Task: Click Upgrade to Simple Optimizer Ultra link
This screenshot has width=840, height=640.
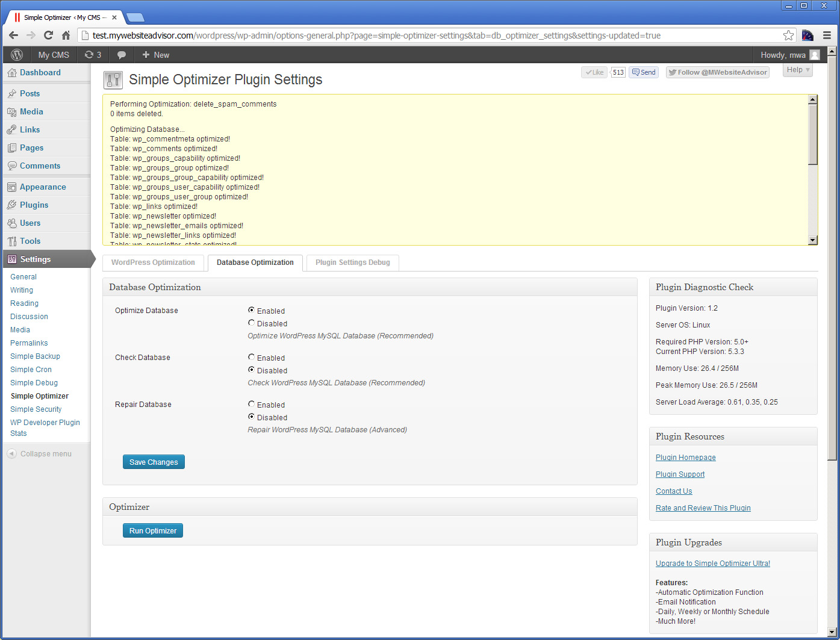Action: coord(713,564)
